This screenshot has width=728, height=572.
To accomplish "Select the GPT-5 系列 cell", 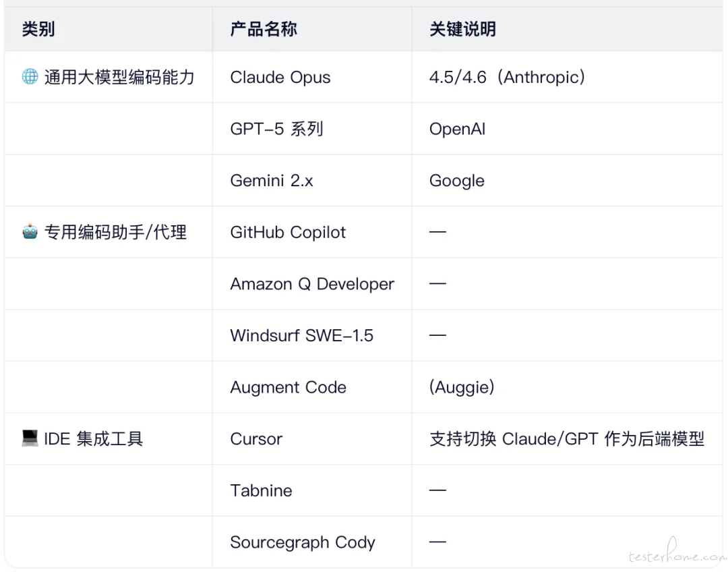I will (x=276, y=129).
